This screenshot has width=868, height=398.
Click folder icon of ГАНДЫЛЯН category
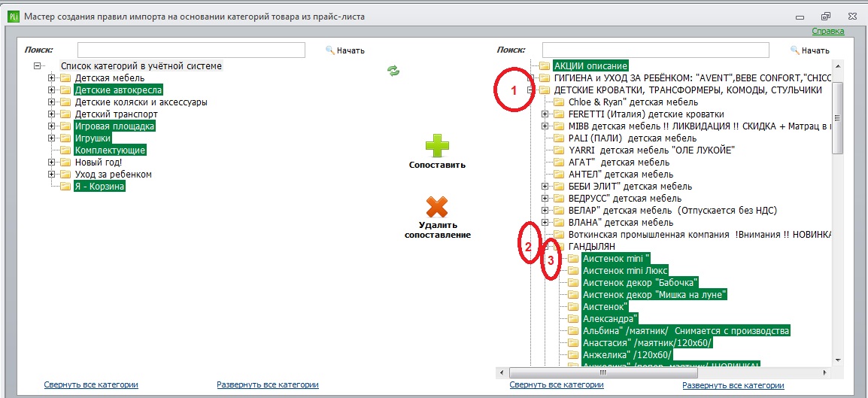coord(559,246)
